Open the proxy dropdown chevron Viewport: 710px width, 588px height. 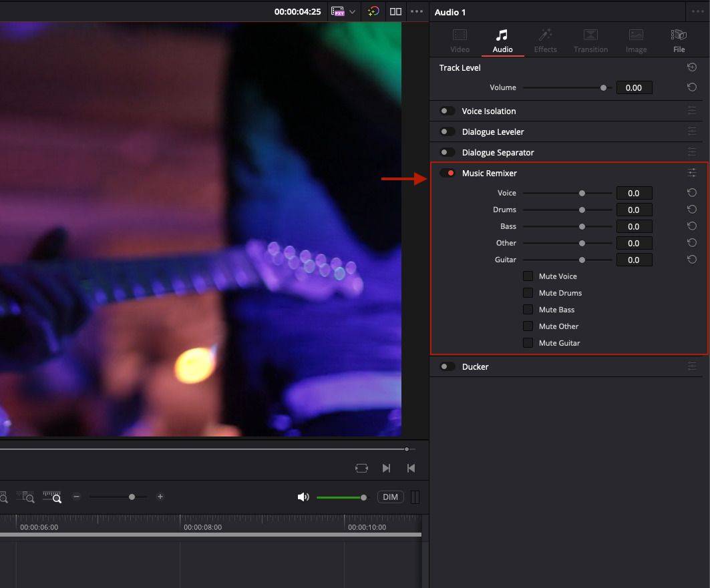click(351, 11)
